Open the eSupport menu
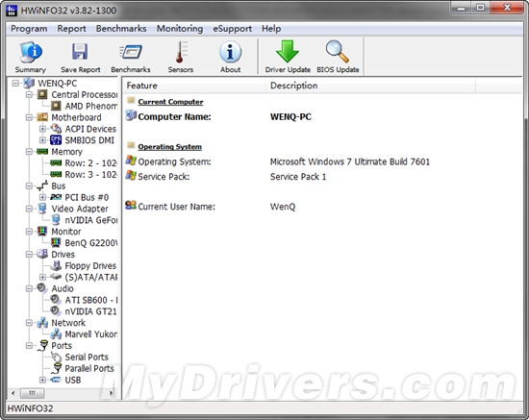Viewport: 529px width, 420px height. (233, 29)
